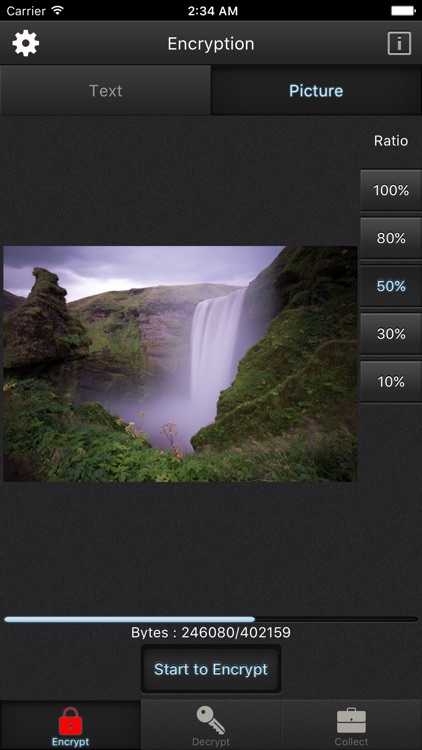Tap the battery indicator icon
The width and height of the screenshot is (422, 750).
tap(403, 11)
